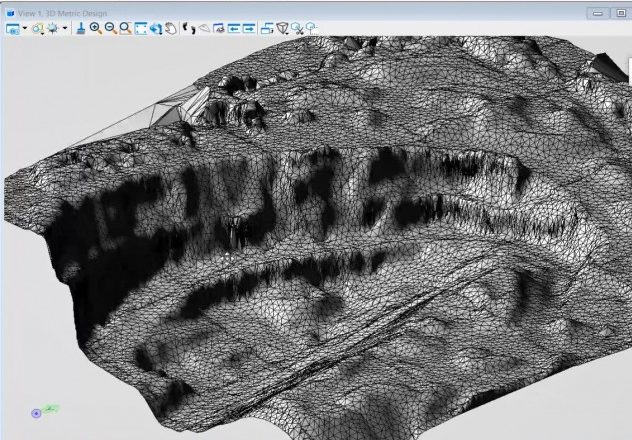The image size is (632, 440).
Task: Activate the Window Area zoom tool
Action: (x=125, y=29)
